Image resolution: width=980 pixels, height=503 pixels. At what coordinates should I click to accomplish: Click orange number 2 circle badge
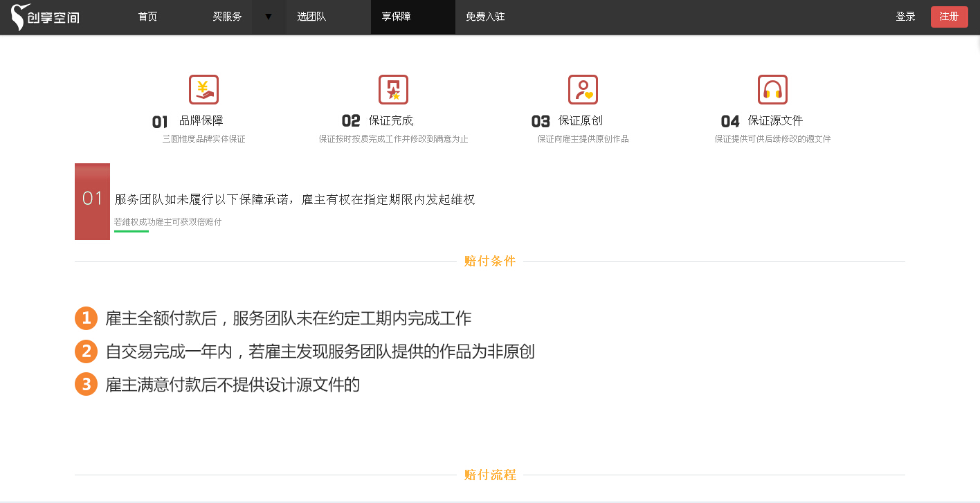coord(86,351)
